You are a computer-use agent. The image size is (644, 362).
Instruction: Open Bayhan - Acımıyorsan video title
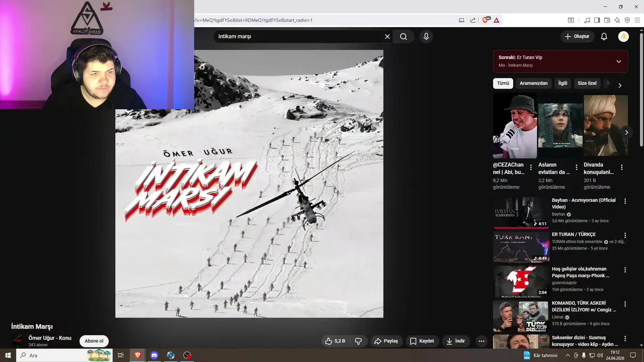pos(584,204)
